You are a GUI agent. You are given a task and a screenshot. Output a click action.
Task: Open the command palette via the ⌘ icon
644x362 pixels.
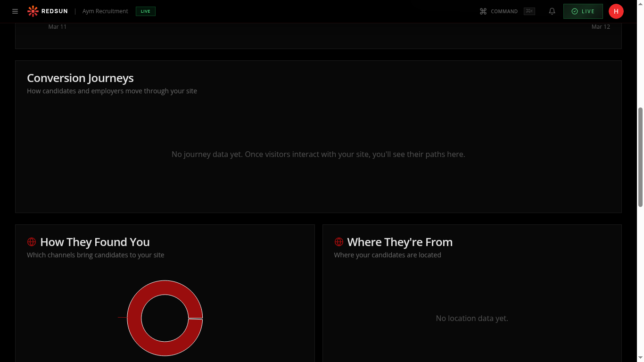(482, 11)
